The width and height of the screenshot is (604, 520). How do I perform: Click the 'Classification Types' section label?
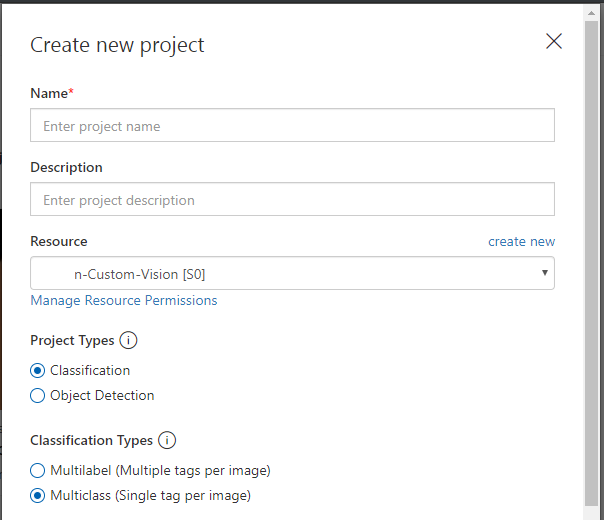pos(91,440)
